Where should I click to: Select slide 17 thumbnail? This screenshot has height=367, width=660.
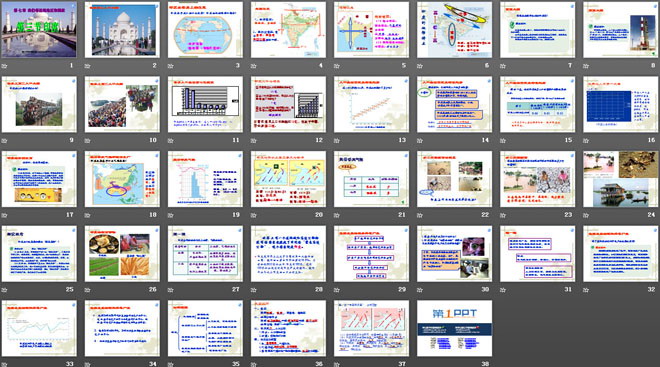pos(39,179)
